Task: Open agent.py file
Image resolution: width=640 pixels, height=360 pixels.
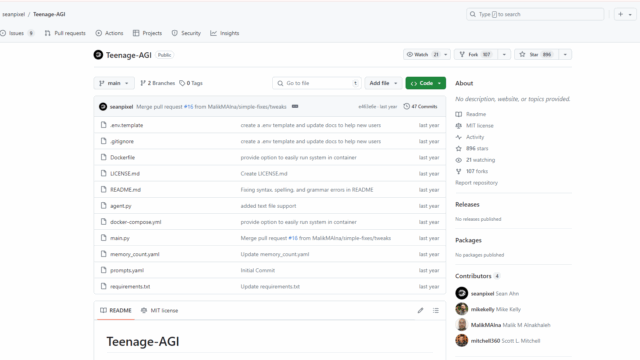Action: [x=121, y=206]
